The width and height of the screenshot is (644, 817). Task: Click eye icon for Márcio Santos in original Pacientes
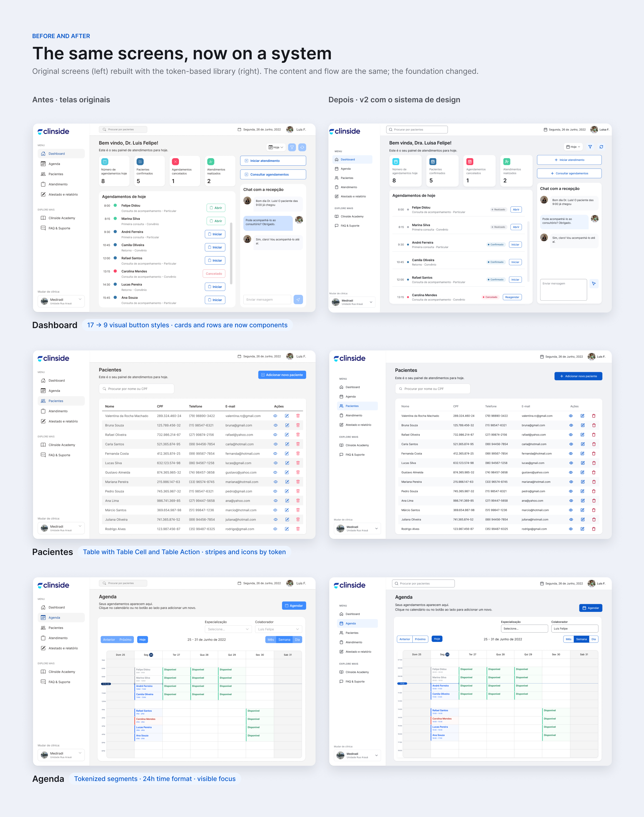click(275, 510)
